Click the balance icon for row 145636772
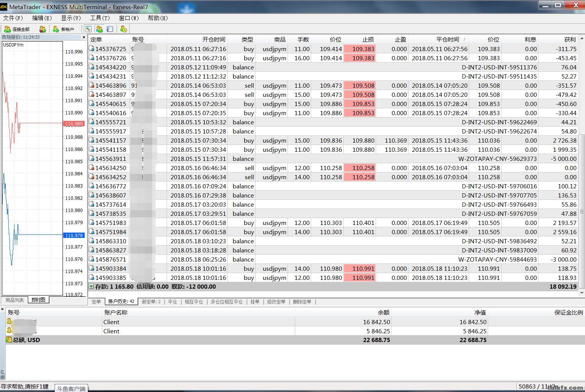The height and width of the screenshot is (392, 585). (92, 186)
